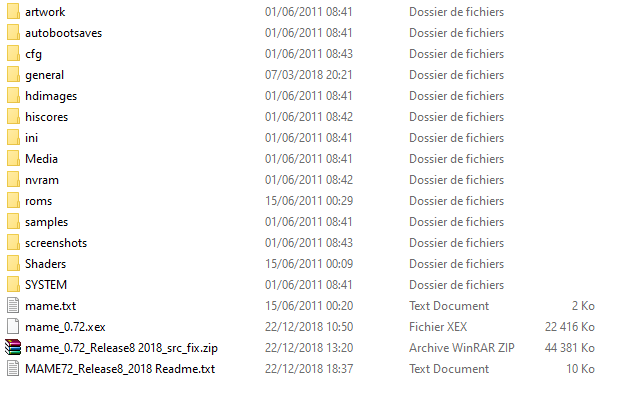The height and width of the screenshot is (408, 620).
Task: Click the artwork folder icon
Action: pyautogui.click(x=13, y=12)
